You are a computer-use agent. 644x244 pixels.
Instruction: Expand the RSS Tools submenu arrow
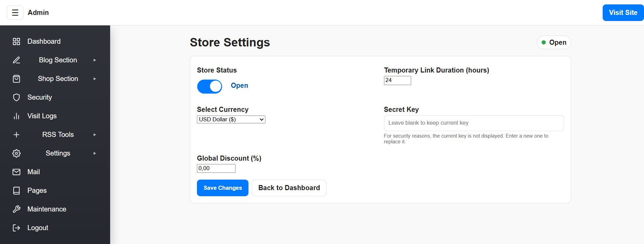click(95, 135)
